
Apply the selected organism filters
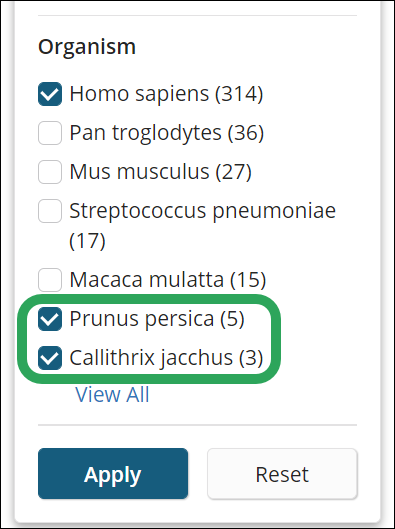point(113,474)
